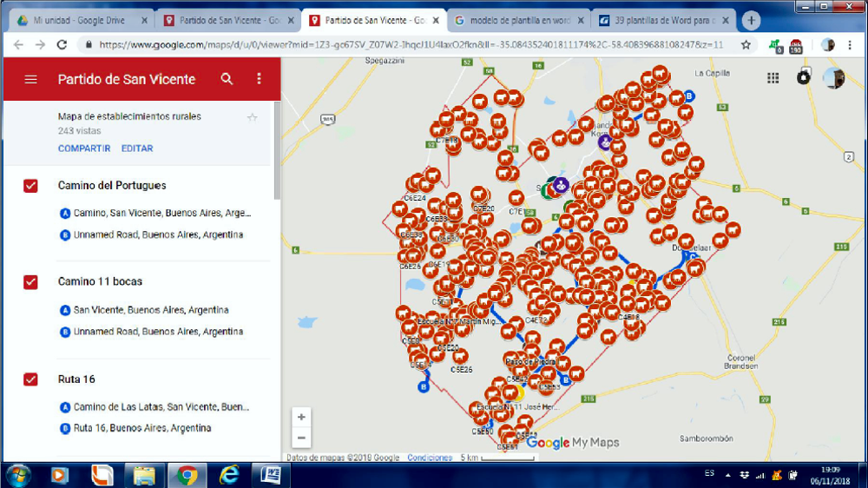Open Chrome from the taskbar
The image size is (868, 488).
pos(187,476)
